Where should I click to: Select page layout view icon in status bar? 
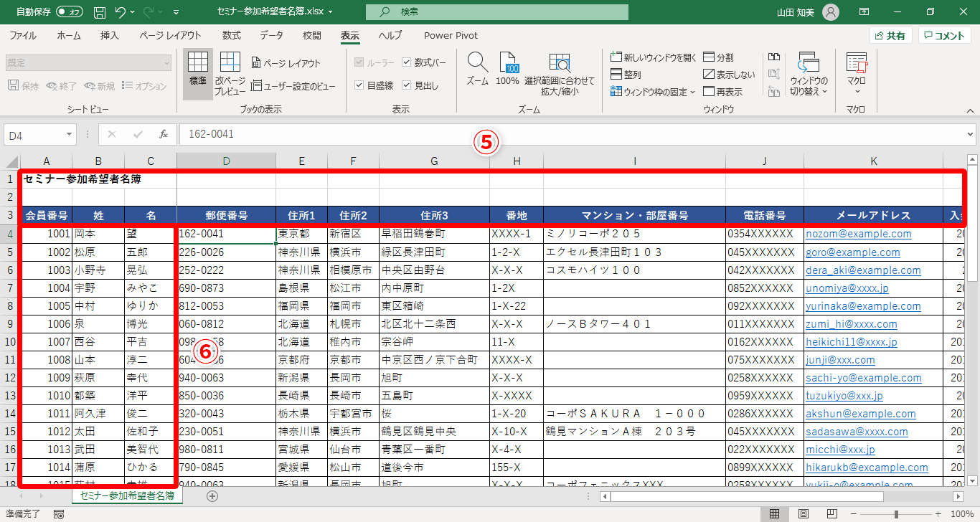click(804, 514)
